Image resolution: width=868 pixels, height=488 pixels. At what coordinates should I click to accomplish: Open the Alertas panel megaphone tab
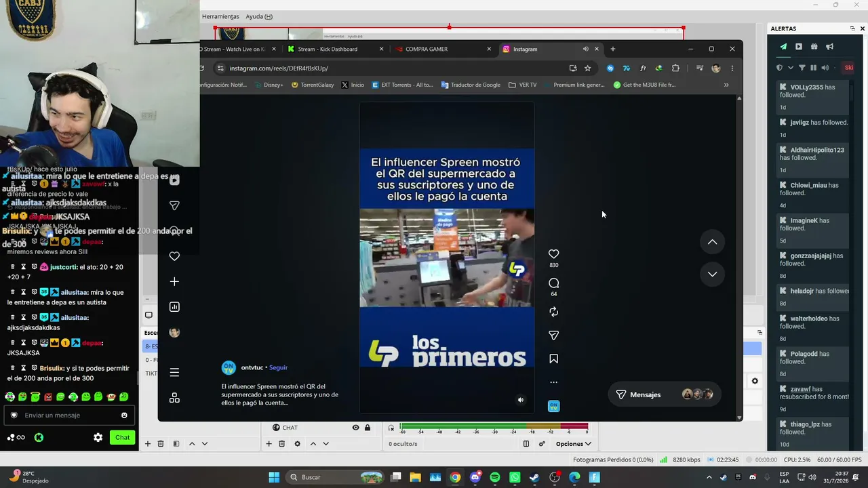(x=829, y=47)
